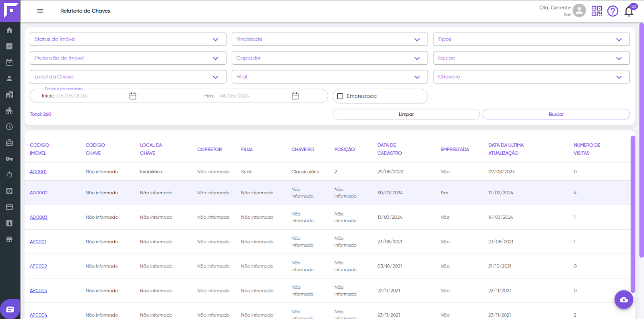This screenshot has height=319, width=644.
Task: Open the key icon in sidebar
Action: pos(10,159)
